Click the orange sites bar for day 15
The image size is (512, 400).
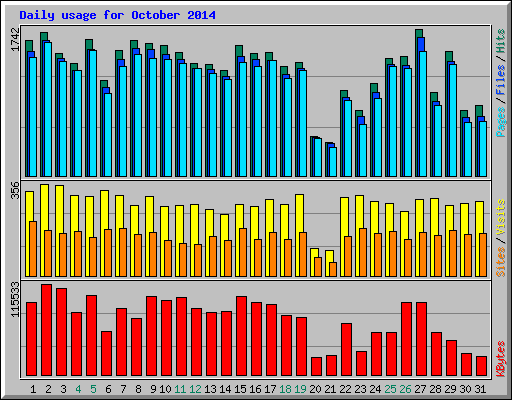point(243,252)
